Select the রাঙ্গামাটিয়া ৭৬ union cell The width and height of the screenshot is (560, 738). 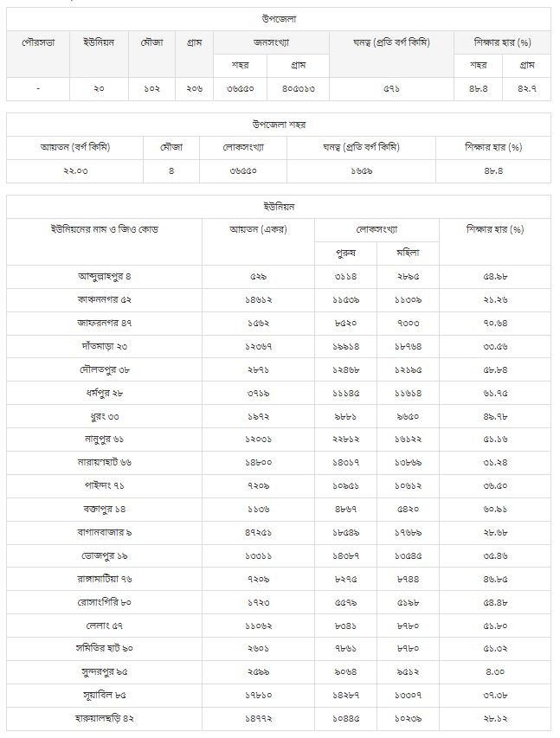pyautogui.click(x=104, y=579)
